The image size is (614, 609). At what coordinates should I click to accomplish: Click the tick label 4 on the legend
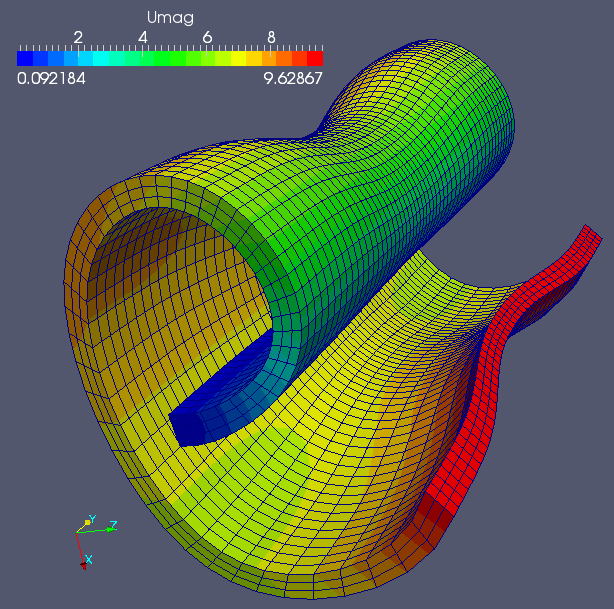tap(143, 38)
